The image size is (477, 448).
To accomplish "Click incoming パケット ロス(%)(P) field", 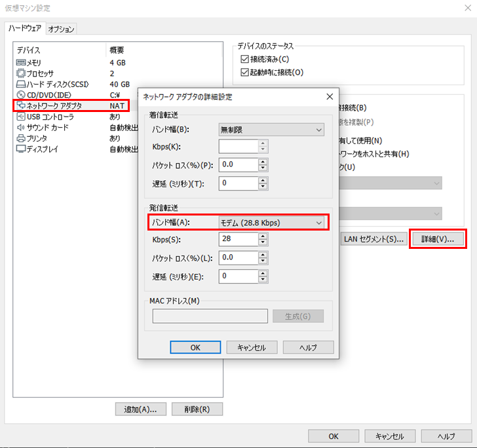I will coord(238,165).
